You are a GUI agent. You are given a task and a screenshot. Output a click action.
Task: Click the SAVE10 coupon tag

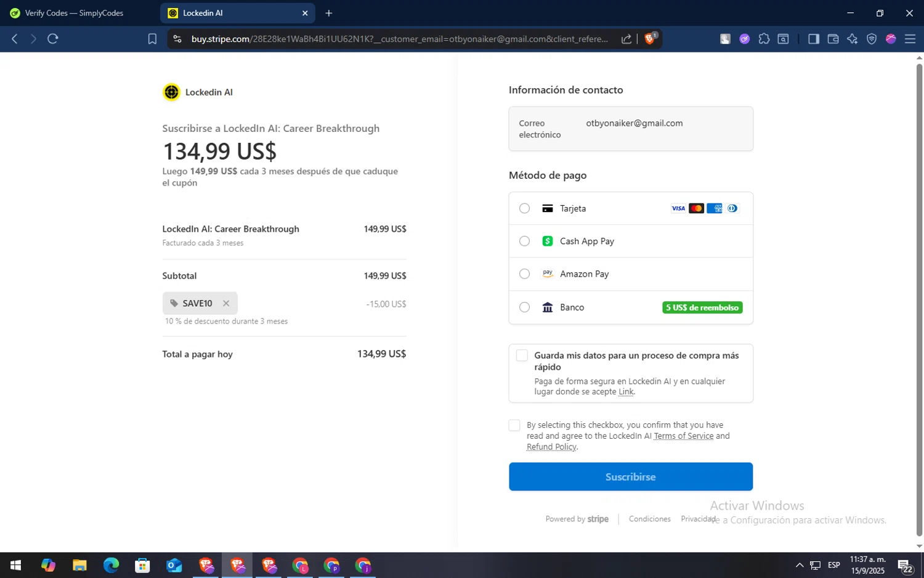(x=200, y=303)
